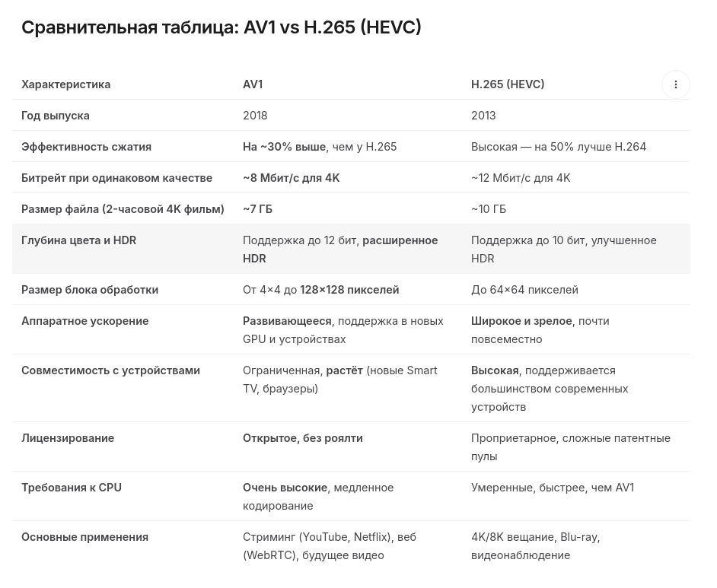This screenshot has width=717, height=588.
Task: Click the AV1 release year "2018" cell
Action: click(x=255, y=116)
